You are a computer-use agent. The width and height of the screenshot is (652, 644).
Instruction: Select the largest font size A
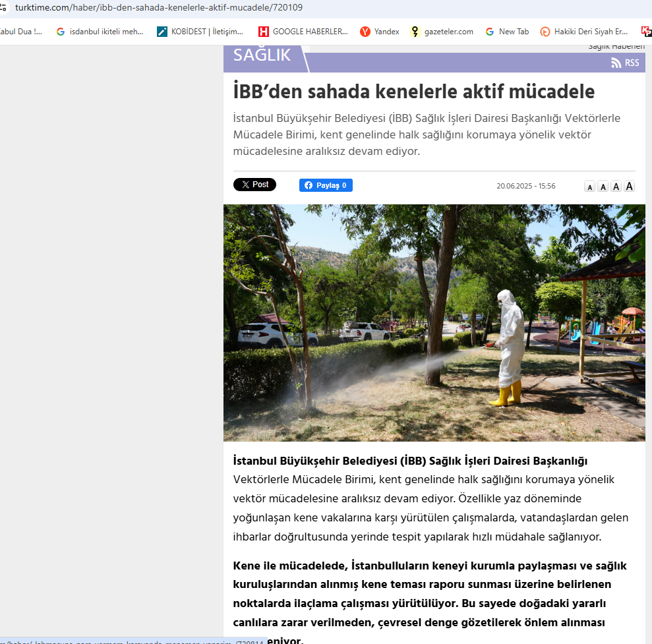coord(630,187)
